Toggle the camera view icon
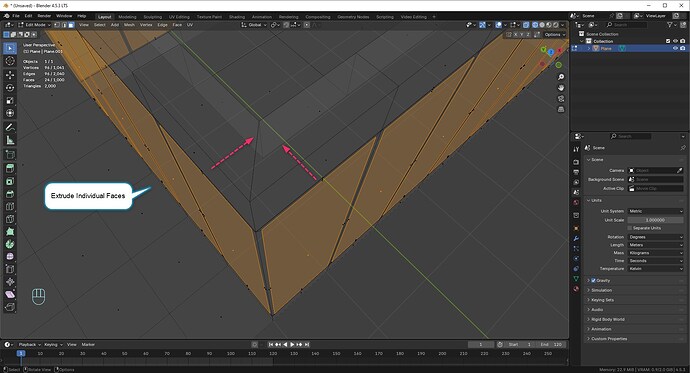 tap(561, 99)
